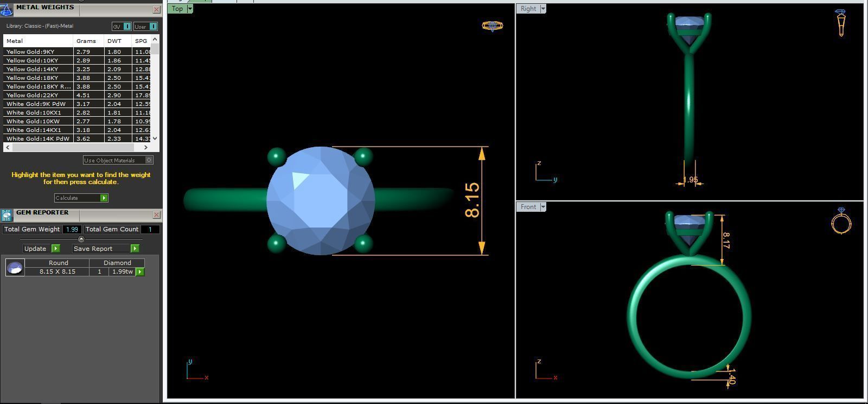This screenshot has height=404, width=868.
Task: Click the Gem Reporter panel icon
Action: click(6, 215)
